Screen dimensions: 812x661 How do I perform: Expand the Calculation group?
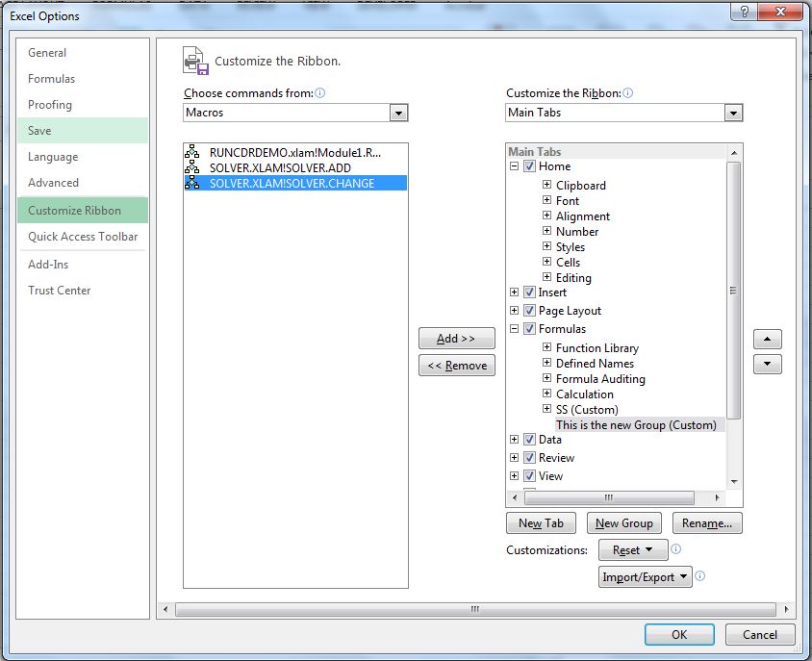pyautogui.click(x=546, y=394)
